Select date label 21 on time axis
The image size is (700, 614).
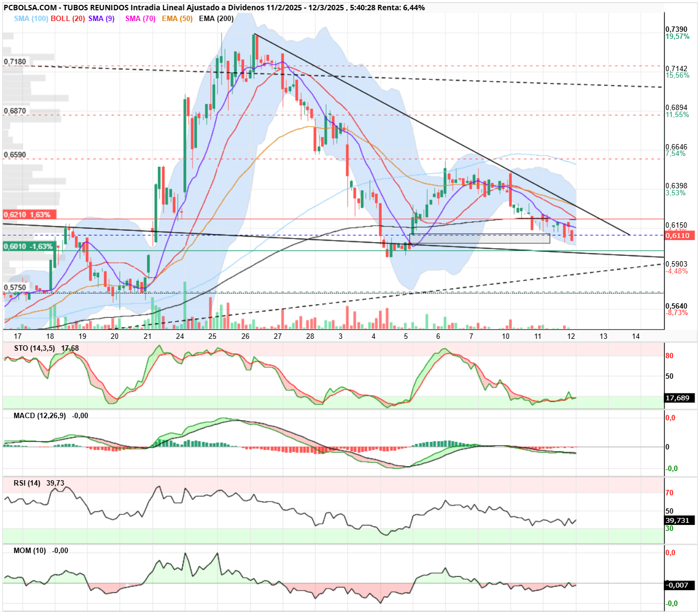pos(148,336)
